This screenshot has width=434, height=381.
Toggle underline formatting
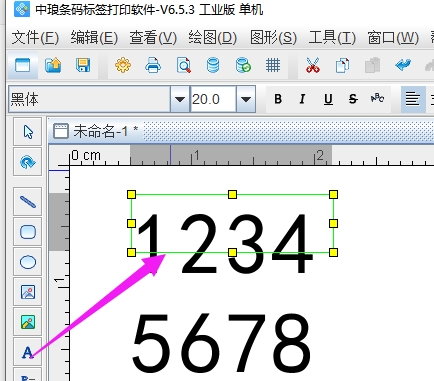click(x=328, y=99)
